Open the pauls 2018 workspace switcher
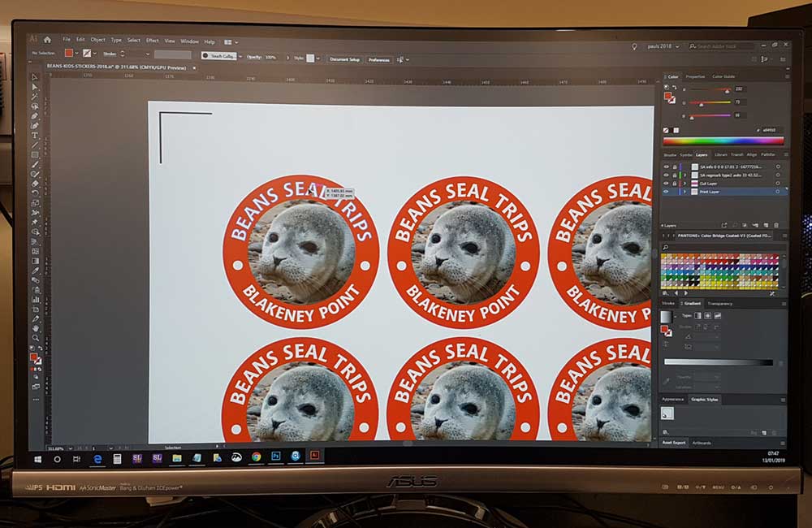The height and width of the screenshot is (528, 812). click(663, 46)
